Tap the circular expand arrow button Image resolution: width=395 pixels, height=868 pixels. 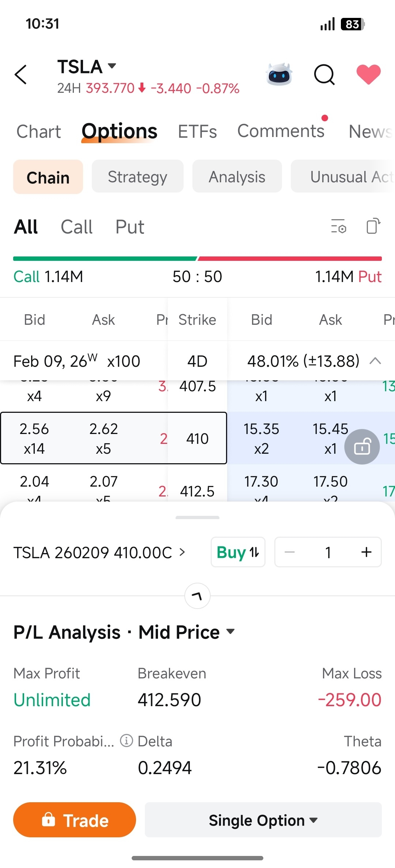point(197,596)
